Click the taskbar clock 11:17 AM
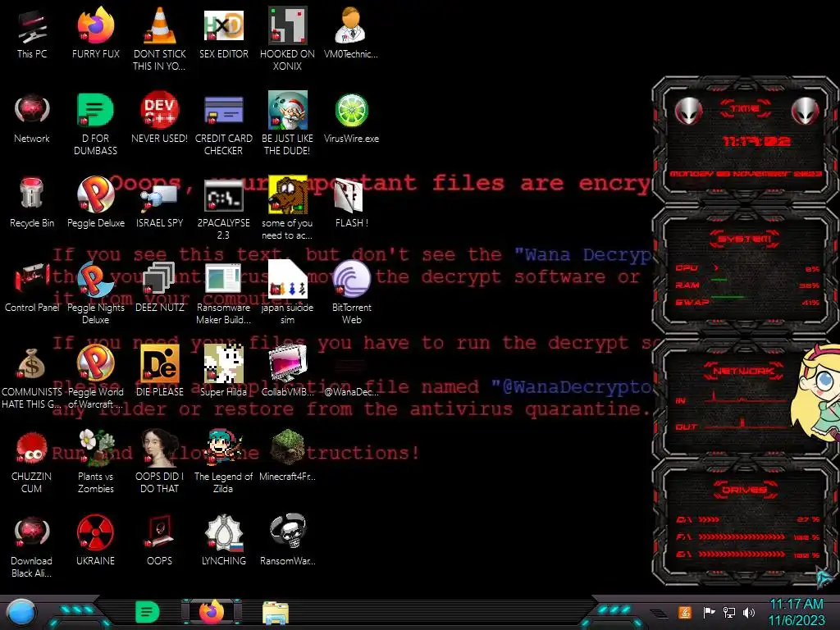 coord(796,604)
